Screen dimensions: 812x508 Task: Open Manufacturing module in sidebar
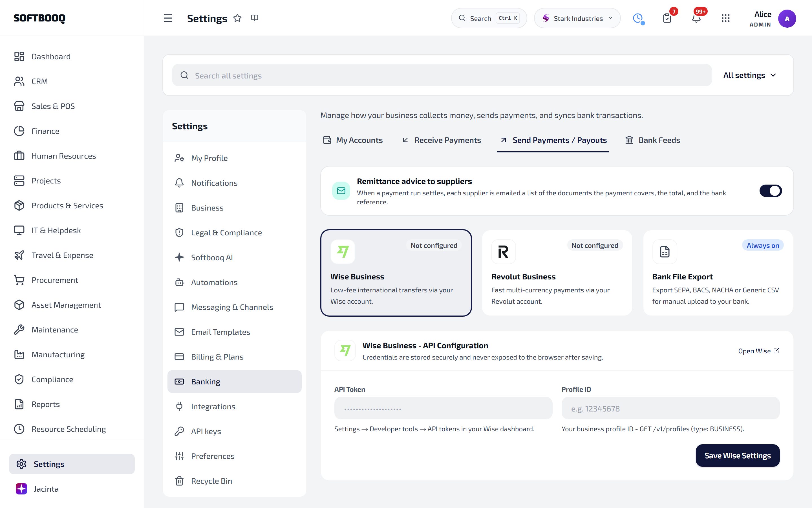point(72,354)
